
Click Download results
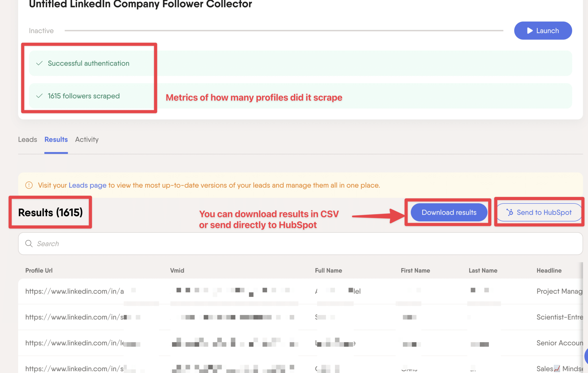(448, 213)
